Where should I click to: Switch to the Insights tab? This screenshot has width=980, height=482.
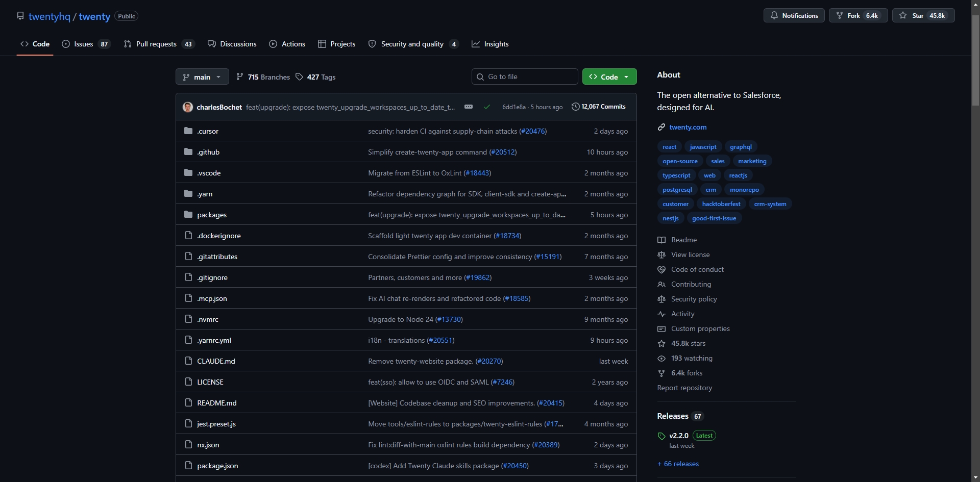[490, 44]
